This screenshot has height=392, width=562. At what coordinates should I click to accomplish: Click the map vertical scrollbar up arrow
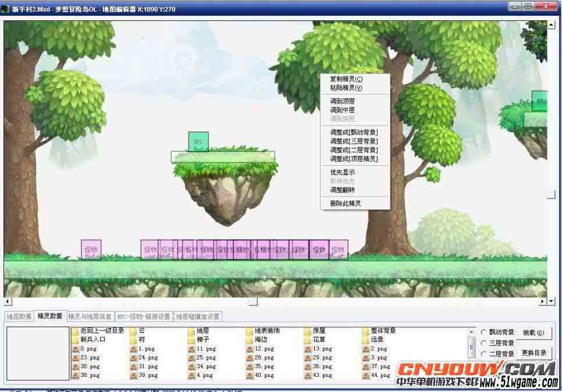click(x=552, y=25)
